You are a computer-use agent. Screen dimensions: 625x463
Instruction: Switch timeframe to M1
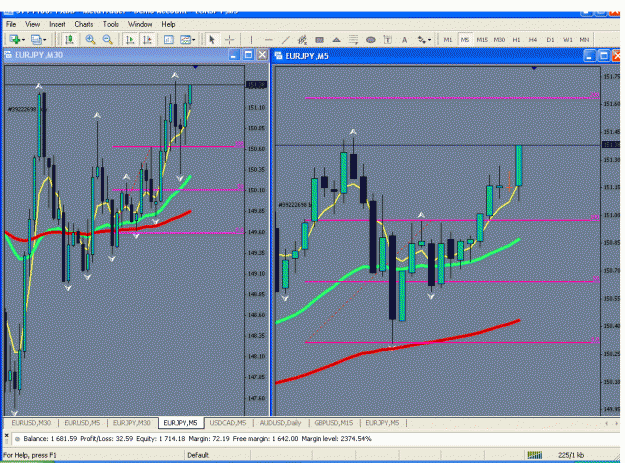(448, 39)
